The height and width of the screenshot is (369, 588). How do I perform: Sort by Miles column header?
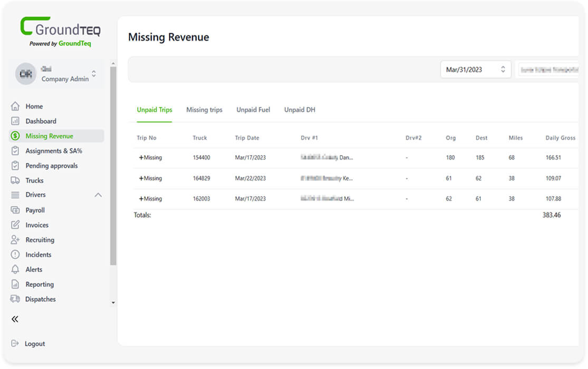tap(516, 138)
